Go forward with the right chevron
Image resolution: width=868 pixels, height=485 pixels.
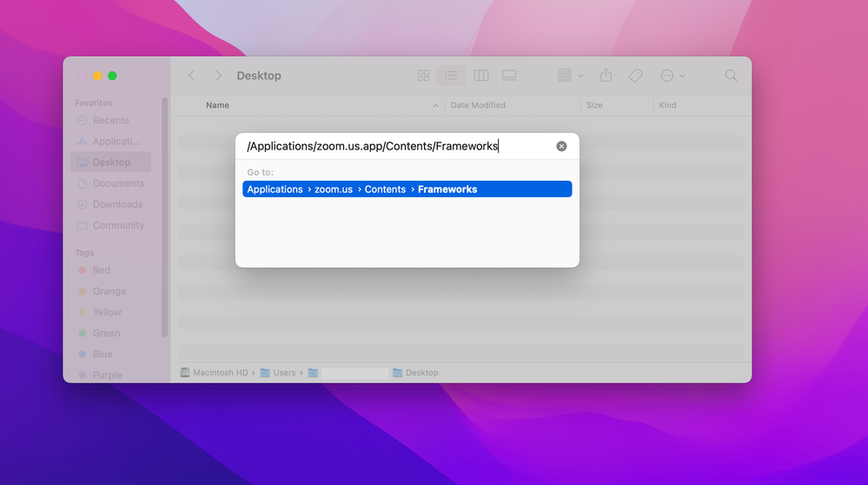click(218, 76)
